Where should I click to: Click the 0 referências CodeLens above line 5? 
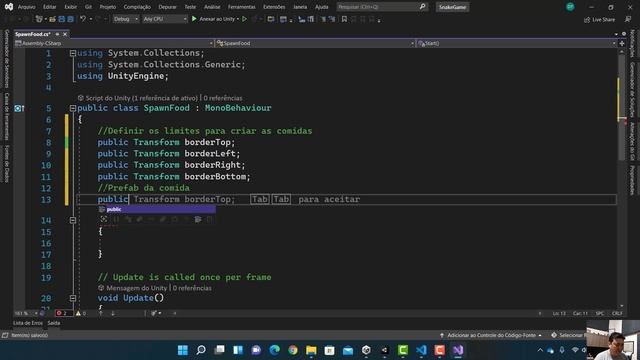pyautogui.click(x=223, y=98)
